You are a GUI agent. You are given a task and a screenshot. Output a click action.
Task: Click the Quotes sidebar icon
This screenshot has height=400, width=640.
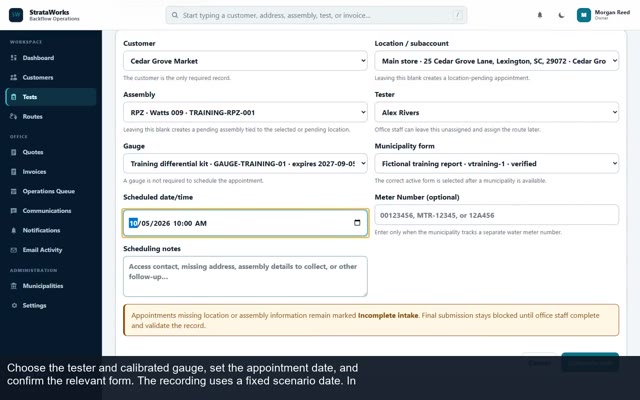pos(13,152)
